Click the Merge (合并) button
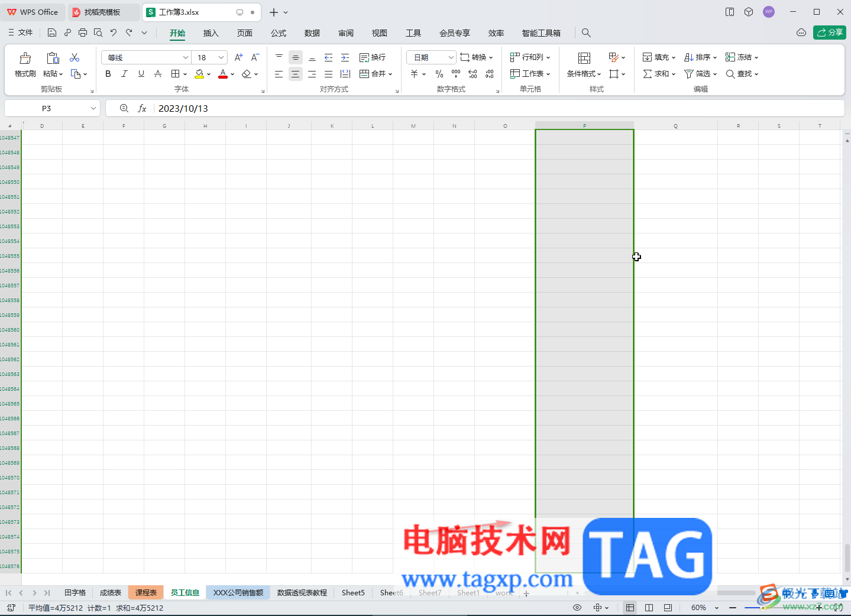The height and width of the screenshot is (616, 851). tap(376, 74)
